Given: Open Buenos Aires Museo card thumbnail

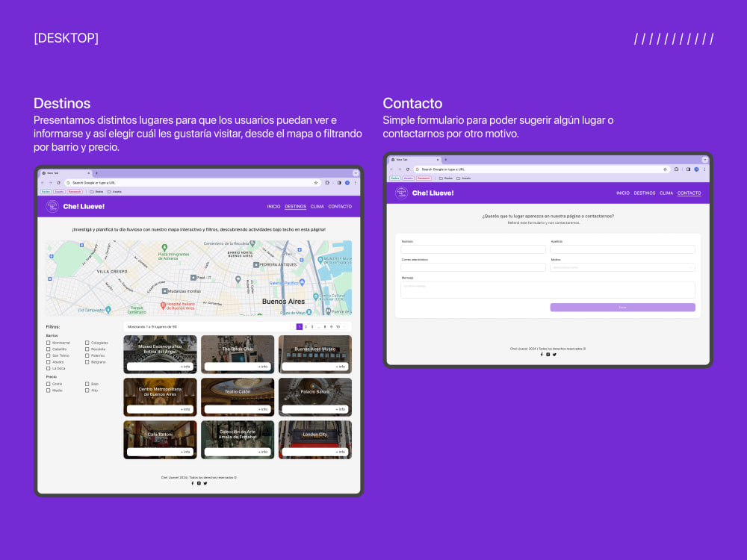Looking at the screenshot, I should 315,354.
